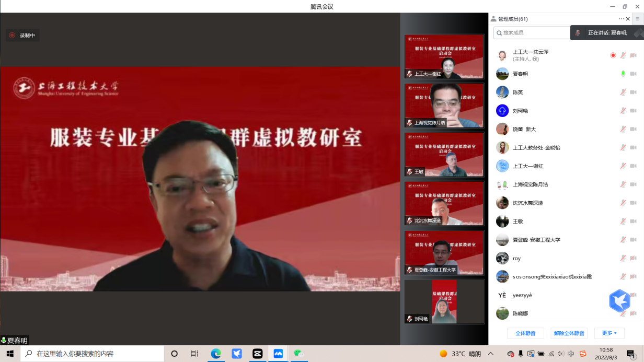Screen dimensions: 644x362
Task: Select member 上工大教务处-金晓怡 in the list
Action: (536, 148)
